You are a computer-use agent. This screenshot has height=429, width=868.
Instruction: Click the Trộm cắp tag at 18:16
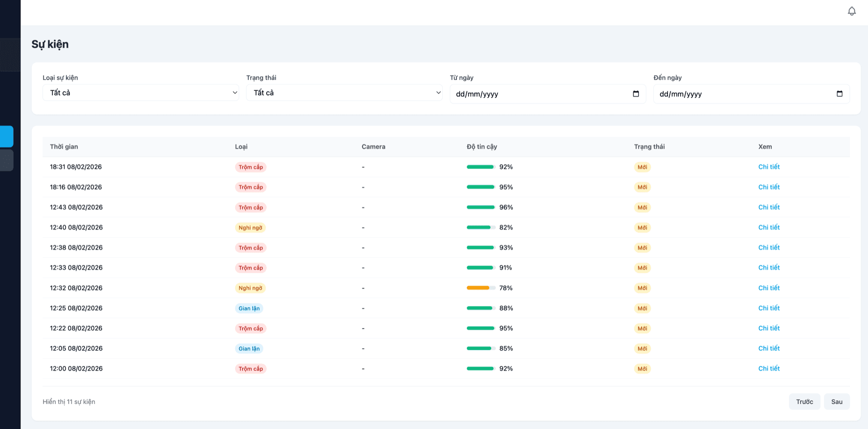(251, 187)
